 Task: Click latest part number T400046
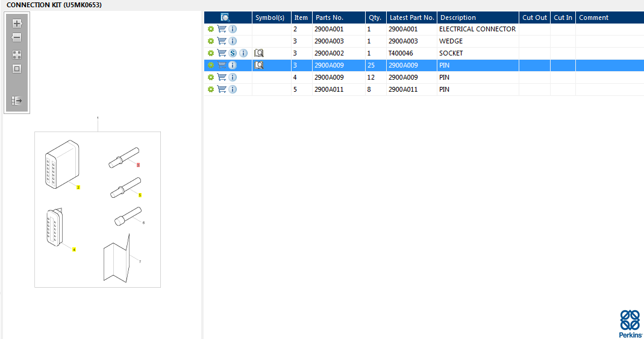tap(401, 53)
